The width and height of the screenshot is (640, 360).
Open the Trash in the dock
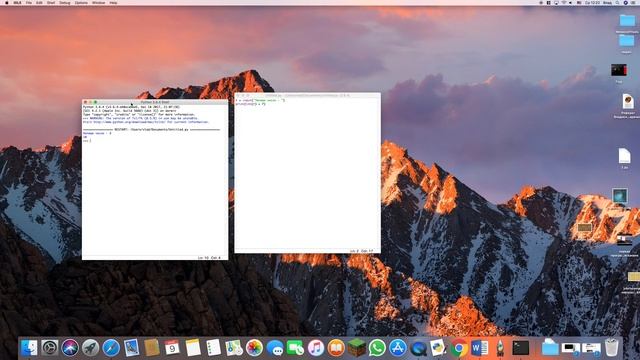point(611,348)
